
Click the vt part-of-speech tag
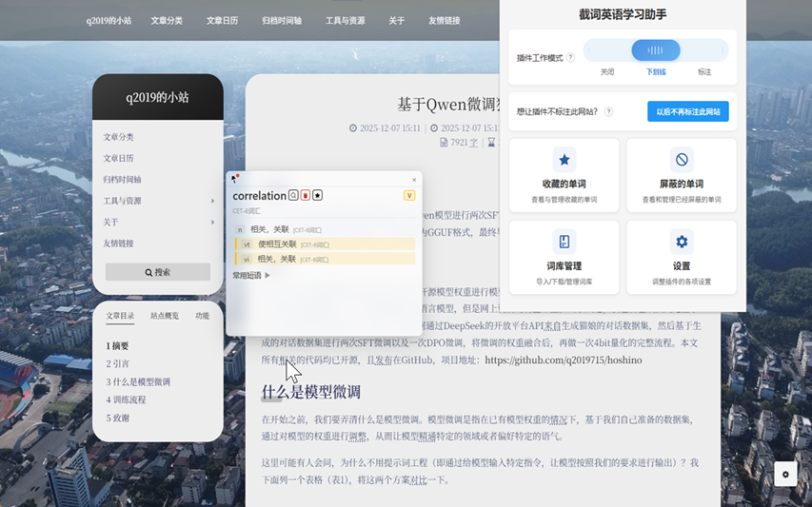tap(247, 244)
